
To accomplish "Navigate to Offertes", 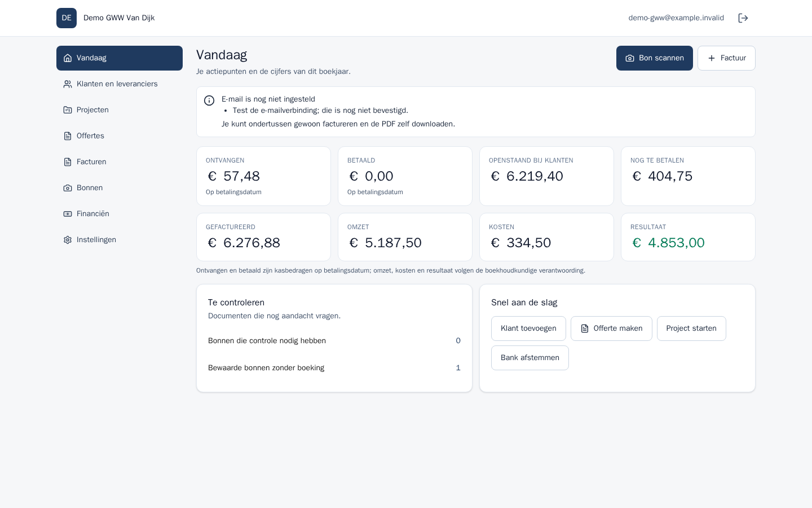I will [x=120, y=136].
